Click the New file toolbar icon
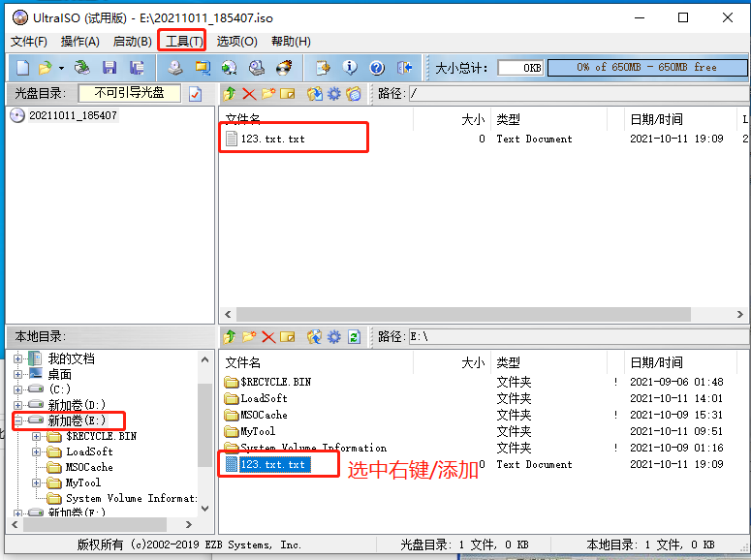This screenshot has width=751, height=560. (x=22, y=68)
